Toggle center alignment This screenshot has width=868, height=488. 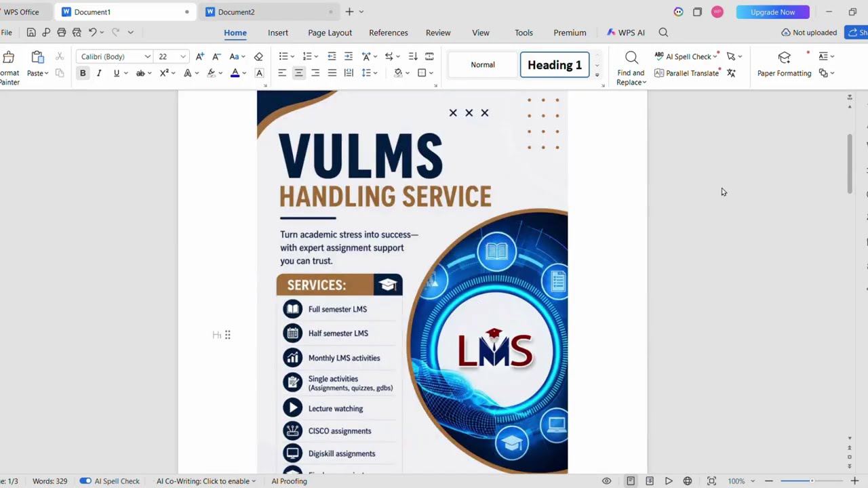coord(298,73)
